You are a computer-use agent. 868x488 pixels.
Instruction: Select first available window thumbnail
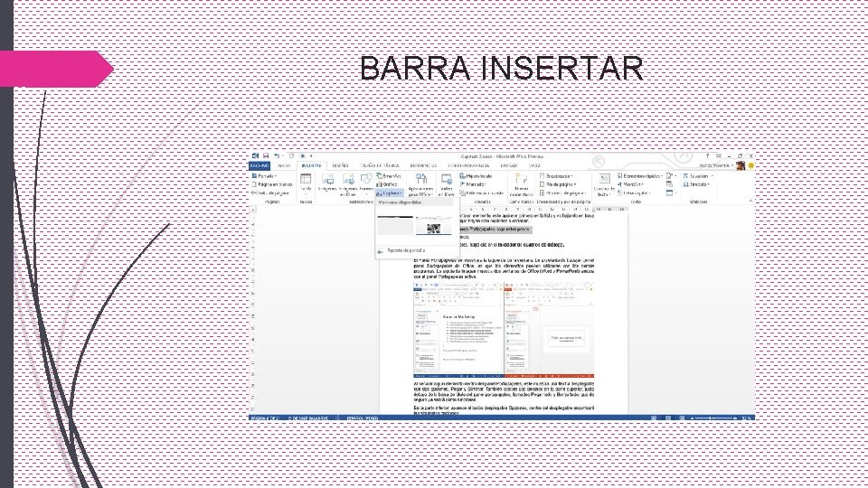tap(395, 226)
